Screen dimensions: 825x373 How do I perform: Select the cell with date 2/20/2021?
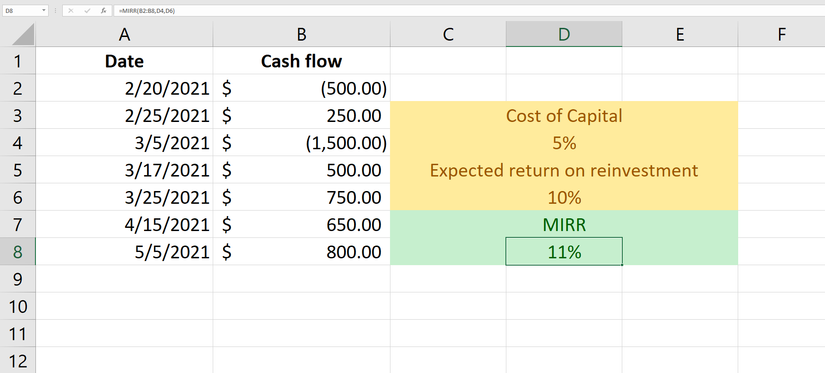(x=124, y=88)
